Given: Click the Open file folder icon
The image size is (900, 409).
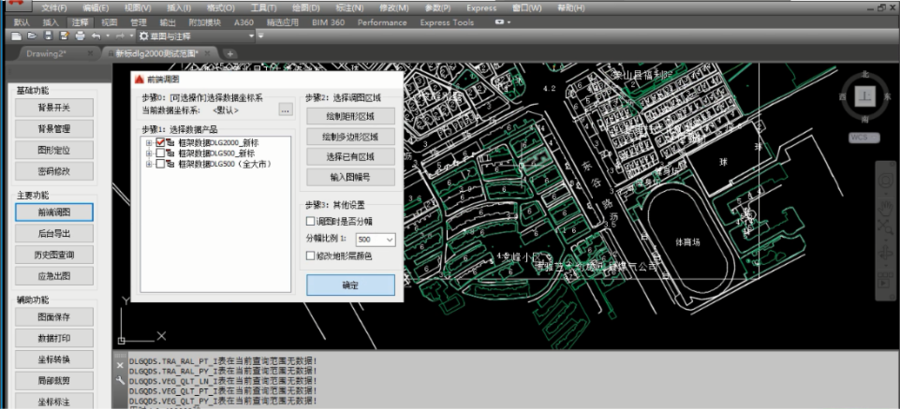Looking at the screenshot, I should [x=32, y=36].
